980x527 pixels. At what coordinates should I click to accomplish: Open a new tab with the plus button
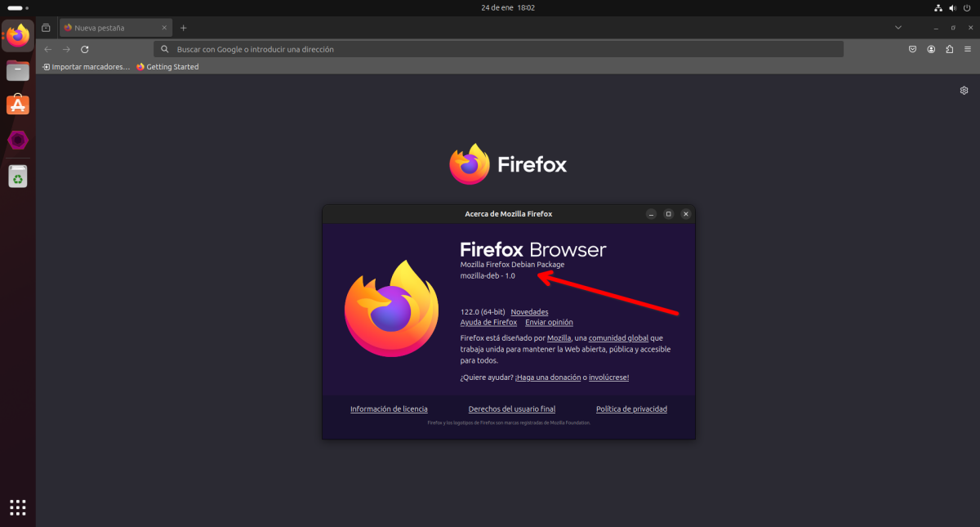tap(183, 28)
